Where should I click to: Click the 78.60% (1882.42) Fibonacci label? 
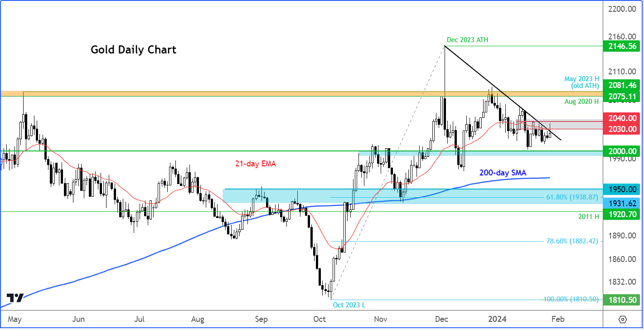click(x=571, y=241)
